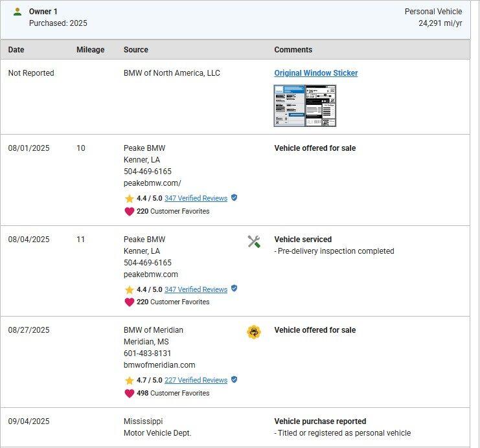Open 347 Verified Reviews in 08/01/2025 row
The width and height of the screenshot is (480, 448).
196,198
